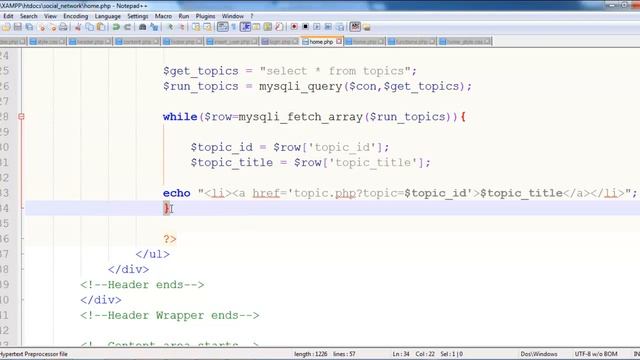Click the Print toolbar icon
The height and width of the screenshot is (360, 640).
63,27
